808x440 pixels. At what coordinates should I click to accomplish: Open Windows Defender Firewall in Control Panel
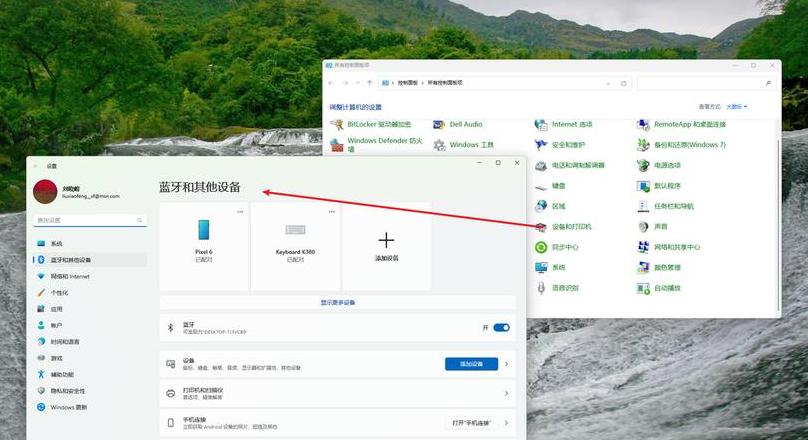point(377,144)
